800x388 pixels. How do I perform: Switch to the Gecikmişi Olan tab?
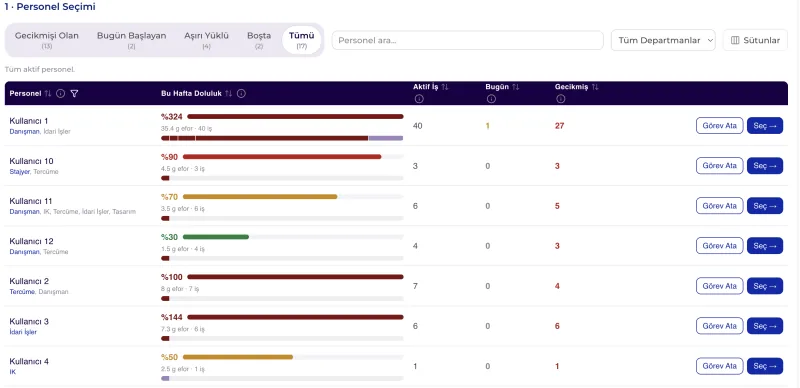pyautogui.click(x=47, y=40)
